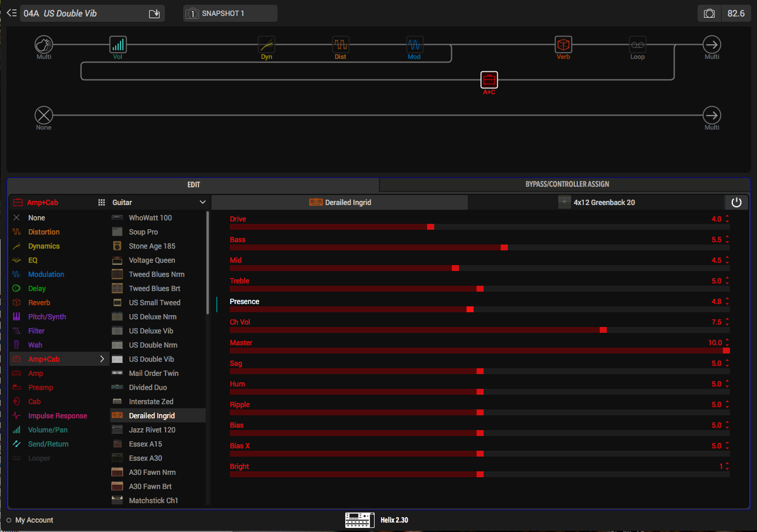Switch to the EDIT tab
The width and height of the screenshot is (757, 532).
[x=193, y=184]
